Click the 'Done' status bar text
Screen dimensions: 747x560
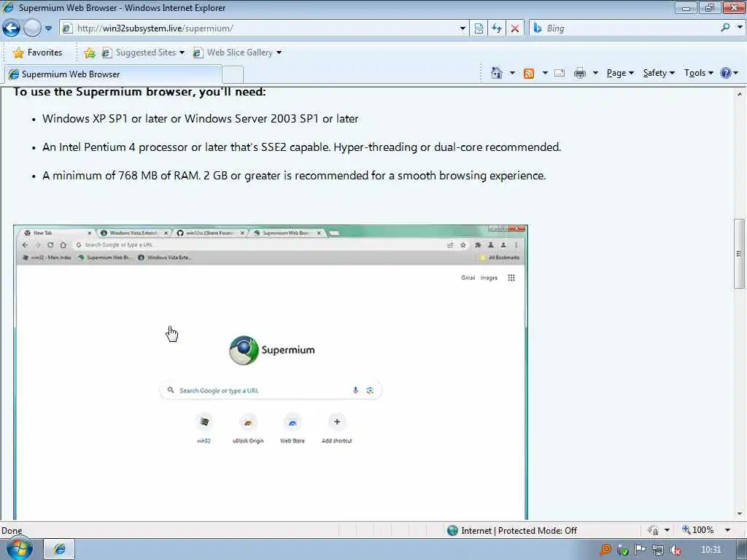(12, 531)
